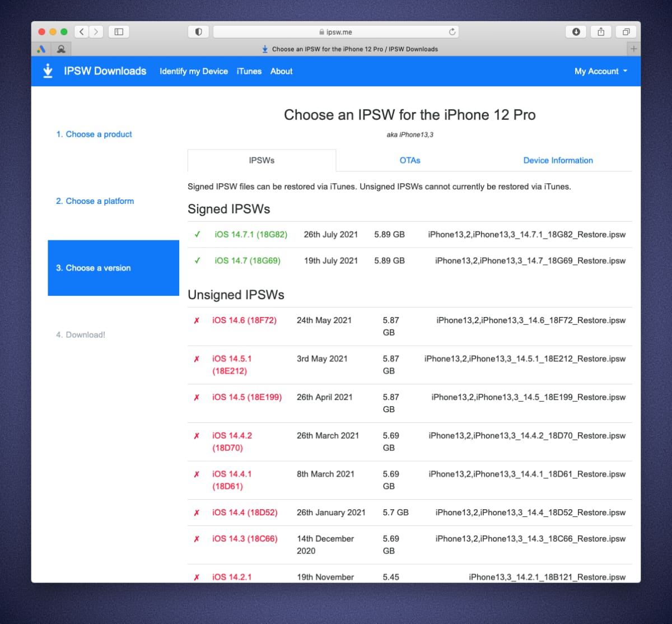The image size is (672, 624).
Task: Click the red X next to iOS 14.4.2
Action: 197,436
